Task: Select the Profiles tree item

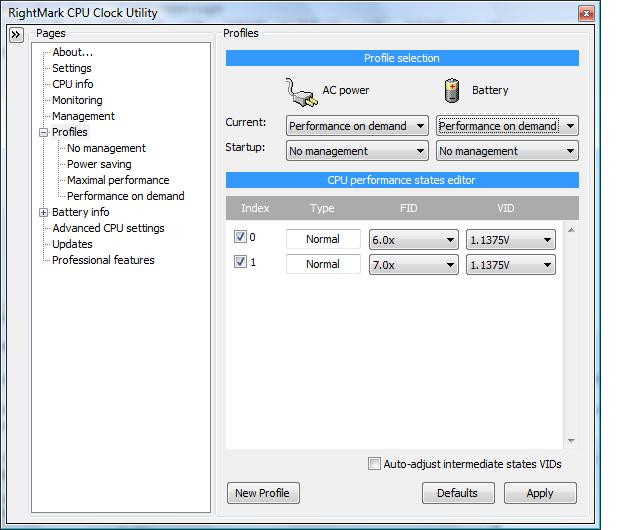Action: [70, 132]
